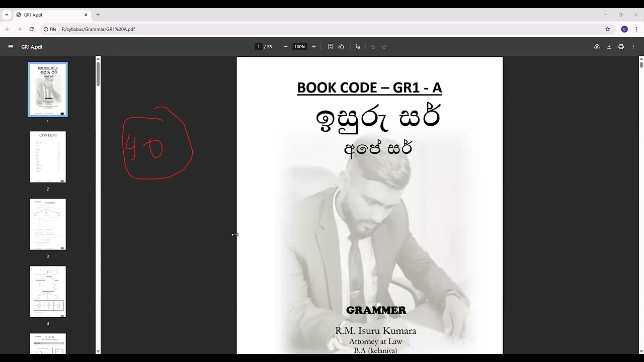644x362 pixels.
Task: Click the BOOK CODE – GR1 - A heading
Action: (369, 88)
